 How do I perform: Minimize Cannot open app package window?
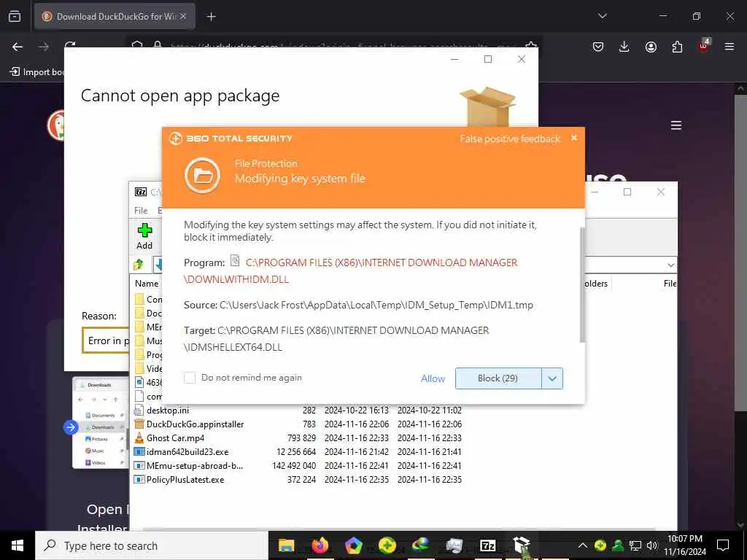[455, 59]
